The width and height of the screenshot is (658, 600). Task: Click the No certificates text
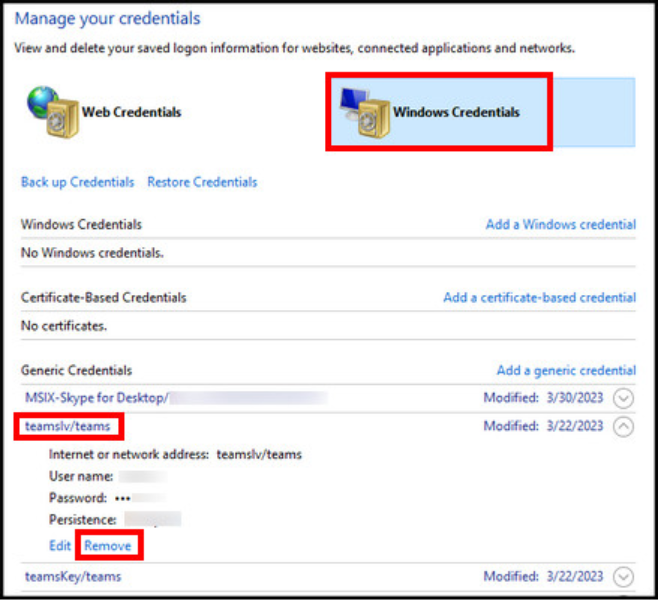(64, 326)
